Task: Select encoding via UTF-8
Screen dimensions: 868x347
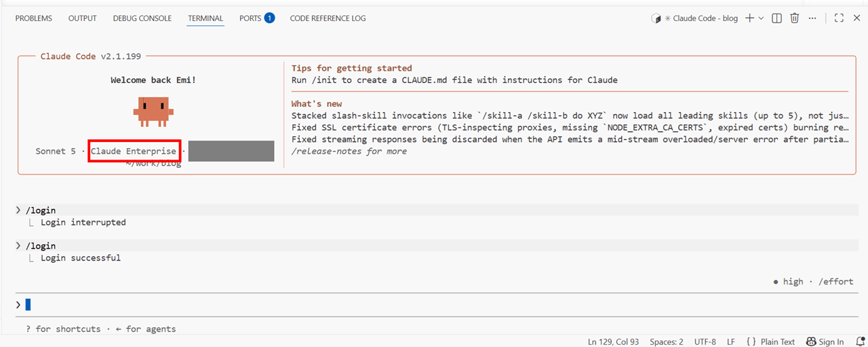Action: (705, 342)
